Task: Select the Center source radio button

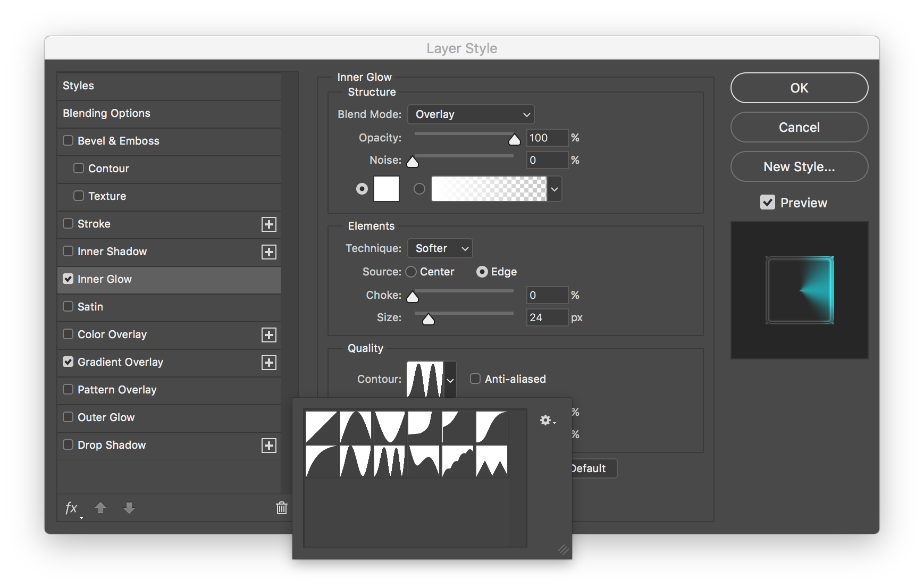Action: pyautogui.click(x=410, y=272)
